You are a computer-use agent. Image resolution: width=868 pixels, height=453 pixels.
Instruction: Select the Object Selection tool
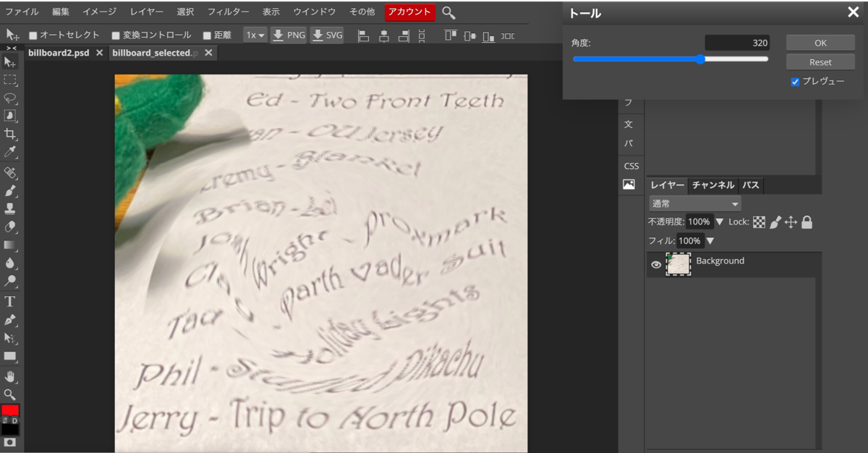(x=10, y=116)
